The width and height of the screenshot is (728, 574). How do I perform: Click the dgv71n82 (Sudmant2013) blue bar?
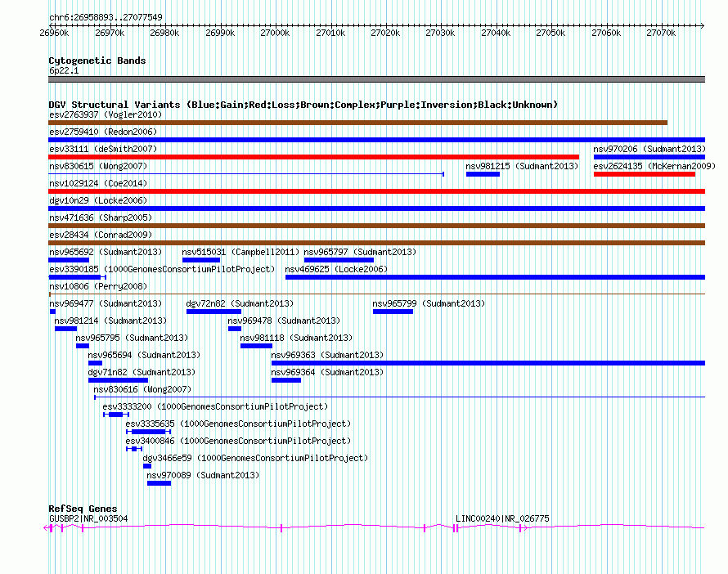tap(118, 380)
